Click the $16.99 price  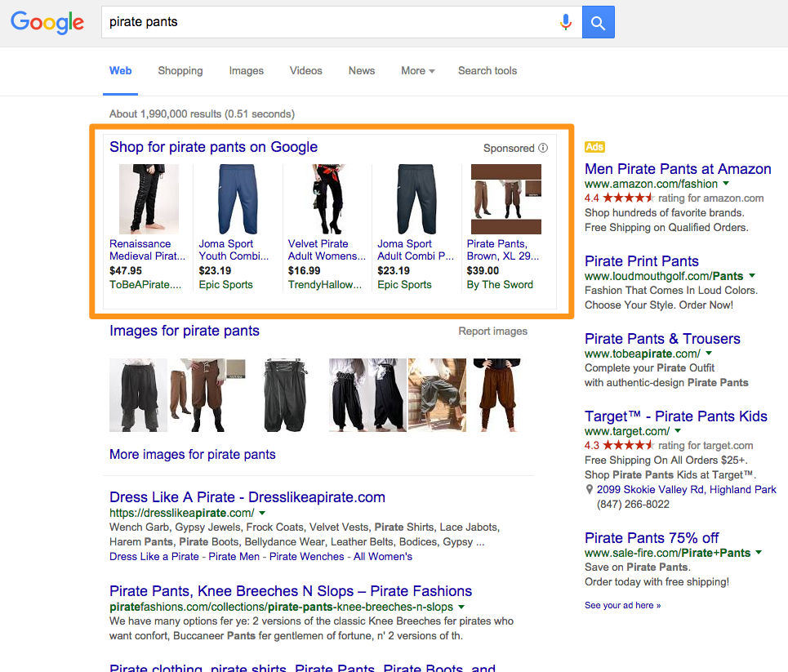click(304, 270)
